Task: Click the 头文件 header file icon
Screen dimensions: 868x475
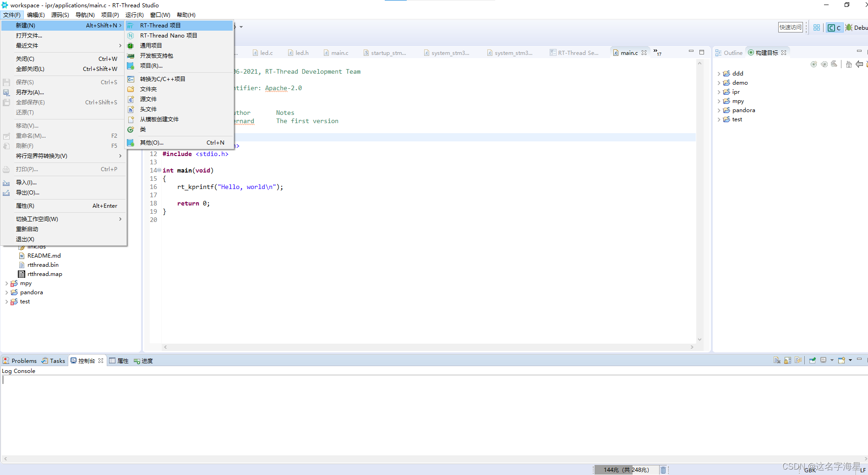Action: [131, 109]
